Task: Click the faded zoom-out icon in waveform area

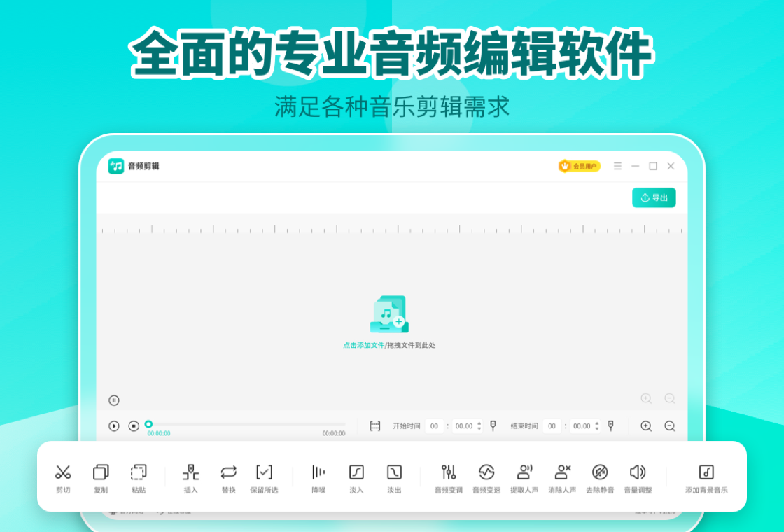Action: pyautogui.click(x=670, y=398)
